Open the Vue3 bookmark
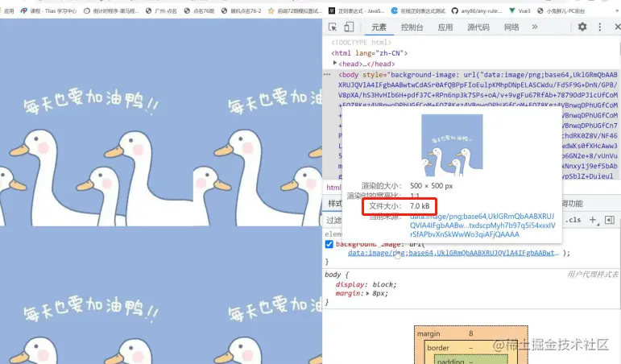This screenshot has height=364, width=621. [x=520, y=10]
